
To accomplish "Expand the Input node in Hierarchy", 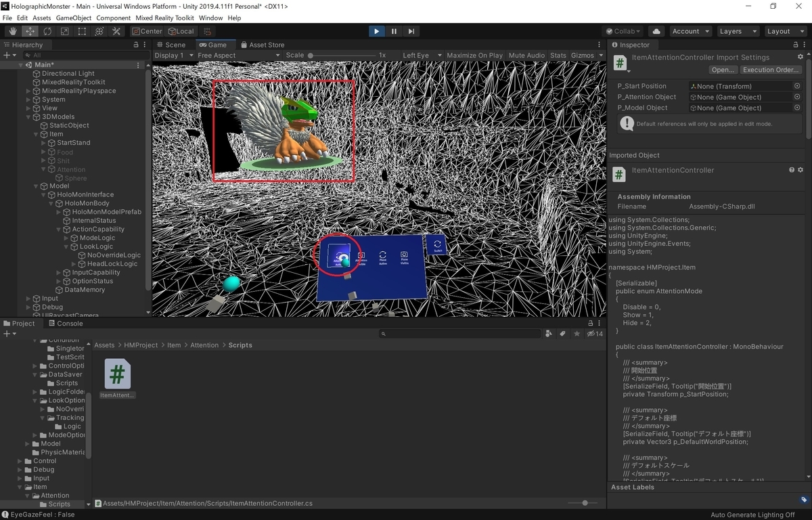I will pos(28,298).
